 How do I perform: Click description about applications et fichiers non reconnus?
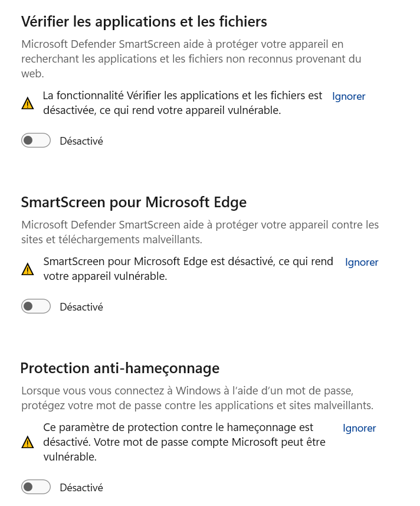tap(191, 58)
